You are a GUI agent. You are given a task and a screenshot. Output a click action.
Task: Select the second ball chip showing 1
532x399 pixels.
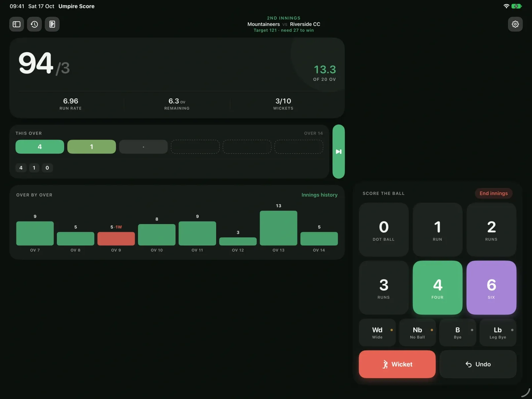(91, 147)
